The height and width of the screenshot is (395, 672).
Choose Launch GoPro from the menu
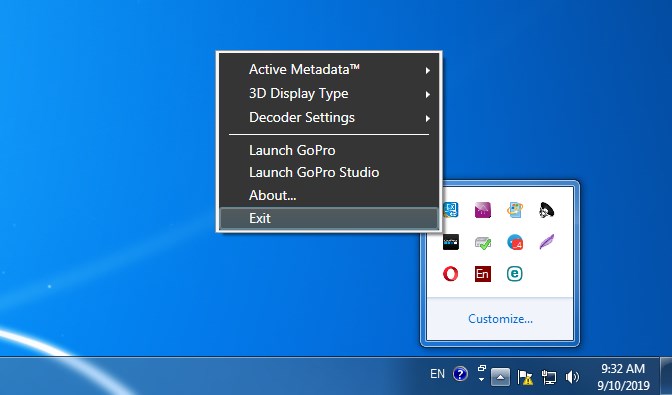click(x=329, y=150)
